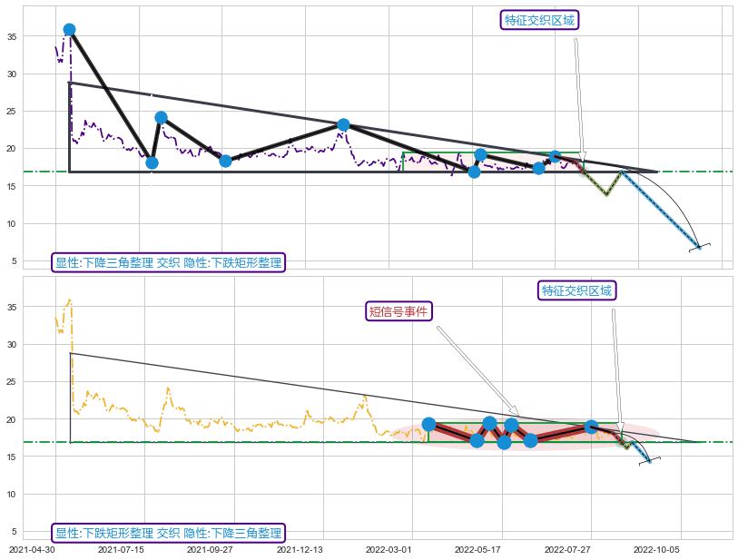Click the 特征交织区域 label in the top chart
Image resolution: width=738 pixels, height=560 pixels.
(x=539, y=20)
